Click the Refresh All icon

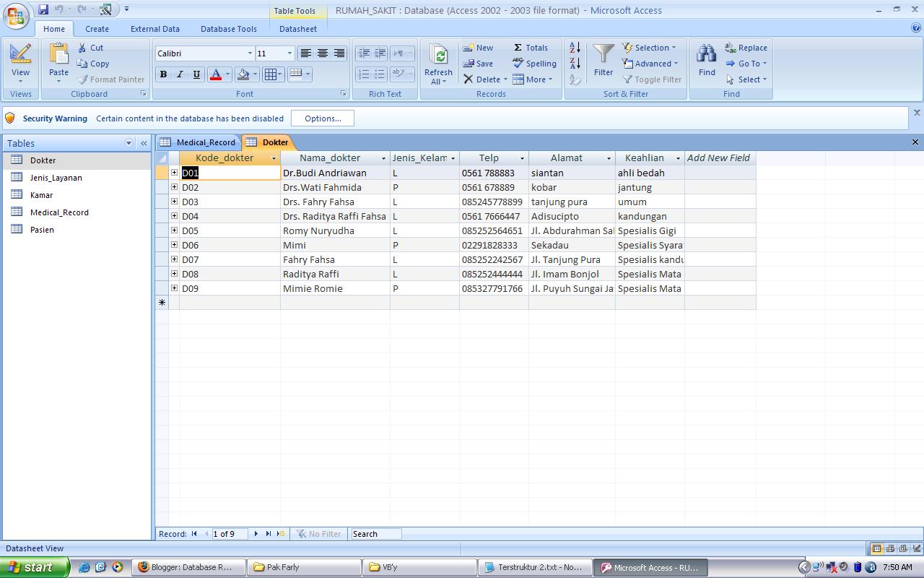click(x=438, y=55)
